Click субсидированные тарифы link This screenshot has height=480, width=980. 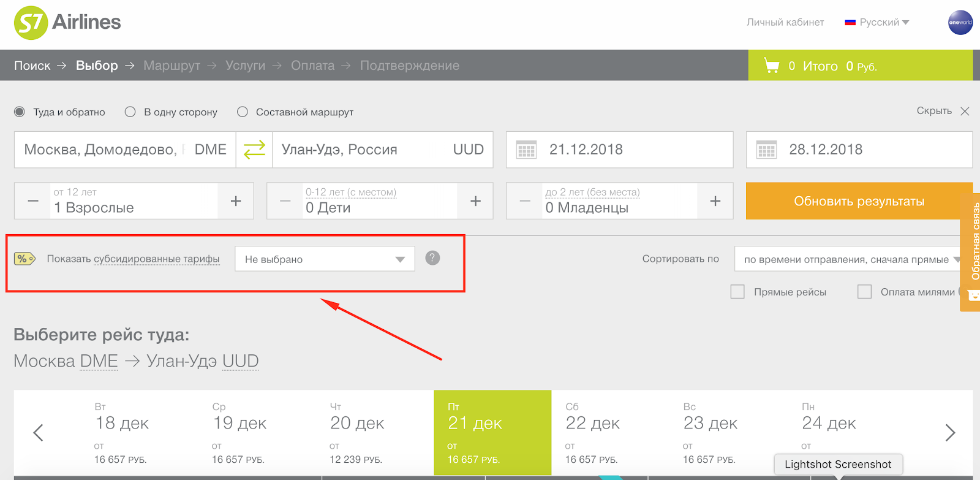pyautogui.click(x=157, y=259)
